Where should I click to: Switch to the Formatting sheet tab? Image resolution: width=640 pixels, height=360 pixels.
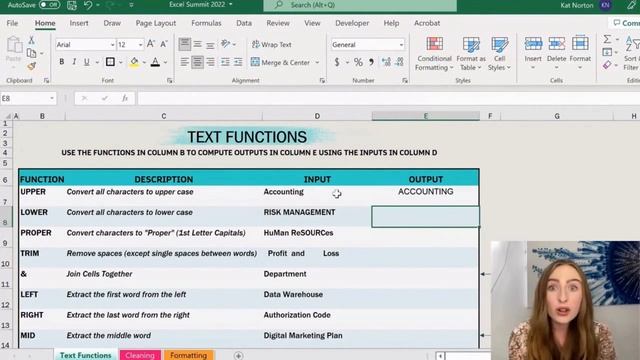(x=188, y=355)
